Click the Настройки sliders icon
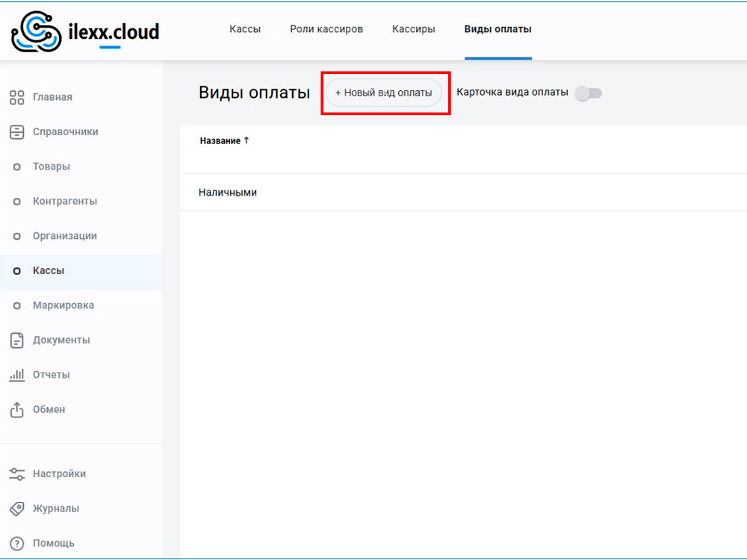The image size is (747, 560). [16, 474]
